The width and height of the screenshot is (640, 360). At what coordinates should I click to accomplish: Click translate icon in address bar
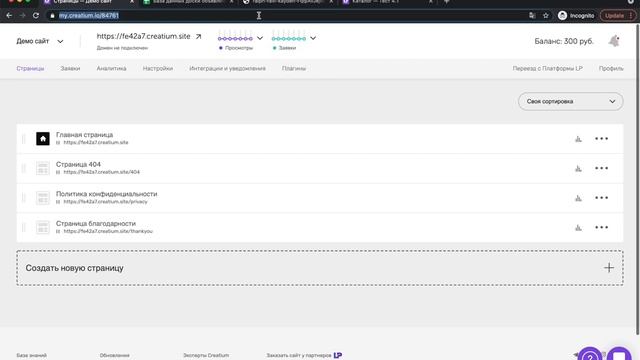tap(532, 16)
